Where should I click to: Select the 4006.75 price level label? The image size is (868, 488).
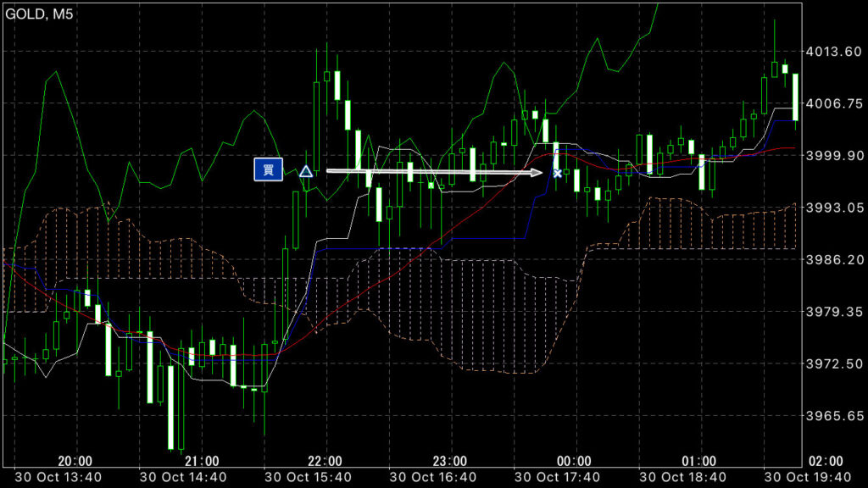[x=833, y=103]
